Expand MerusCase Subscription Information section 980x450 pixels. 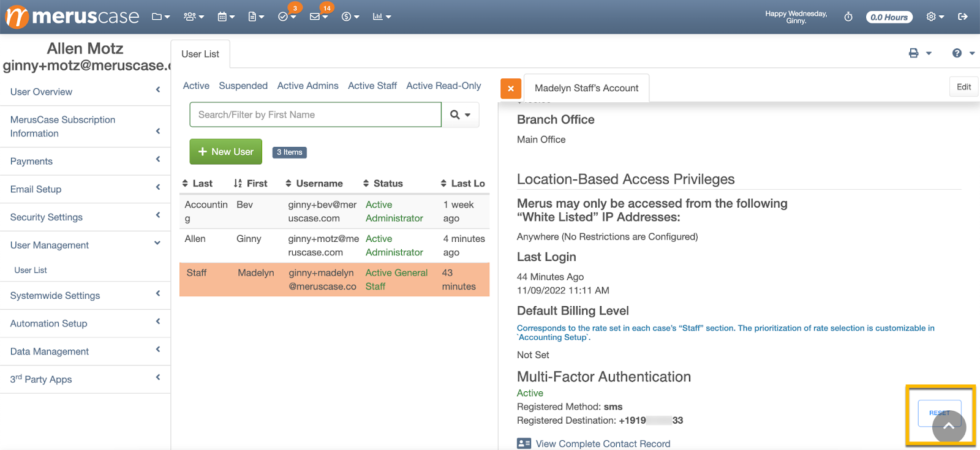[x=85, y=127]
